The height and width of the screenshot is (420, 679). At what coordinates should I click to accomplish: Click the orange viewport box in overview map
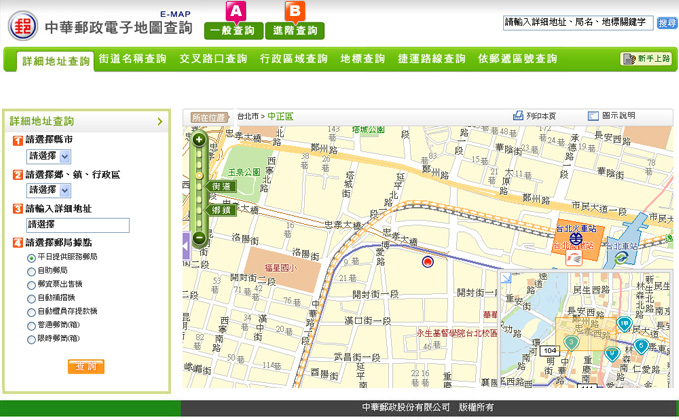(x=586, y=334)
